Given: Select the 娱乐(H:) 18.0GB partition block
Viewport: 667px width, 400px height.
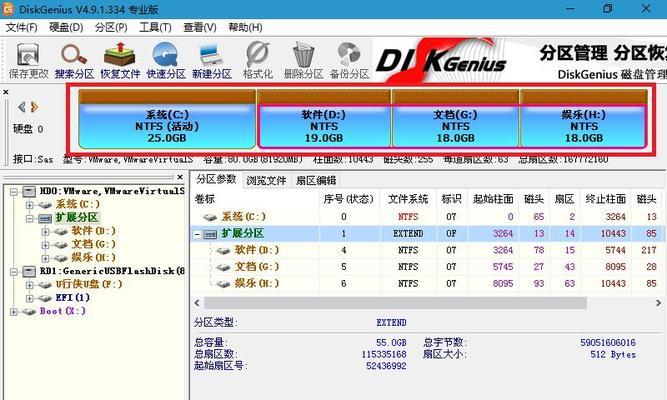Looking at the screenshot, I should [x=584, y=119].
